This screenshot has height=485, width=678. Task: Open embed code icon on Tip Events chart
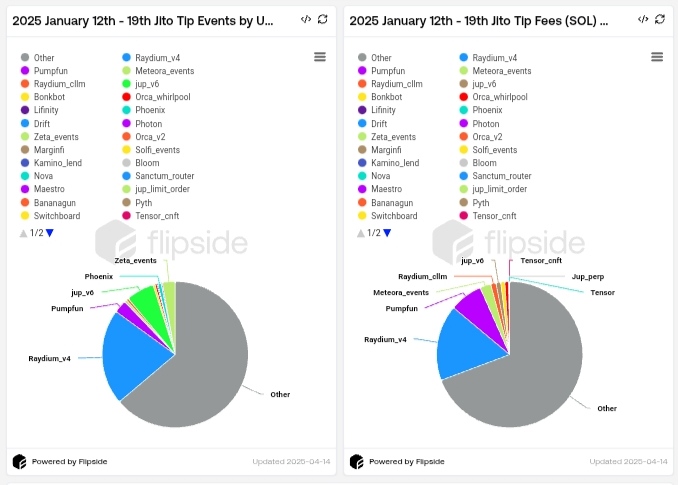[305, 19]
